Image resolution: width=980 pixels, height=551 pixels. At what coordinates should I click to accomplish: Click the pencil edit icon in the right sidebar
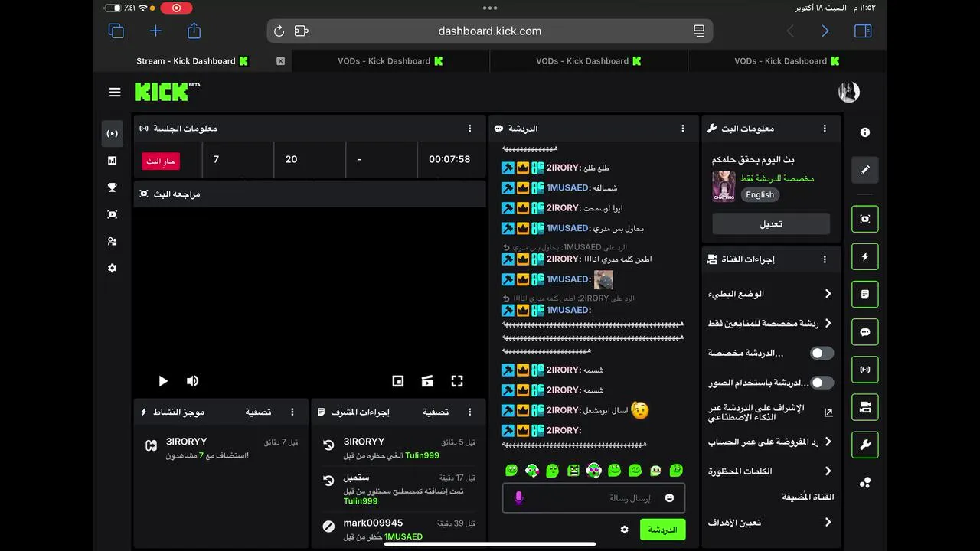864,170
